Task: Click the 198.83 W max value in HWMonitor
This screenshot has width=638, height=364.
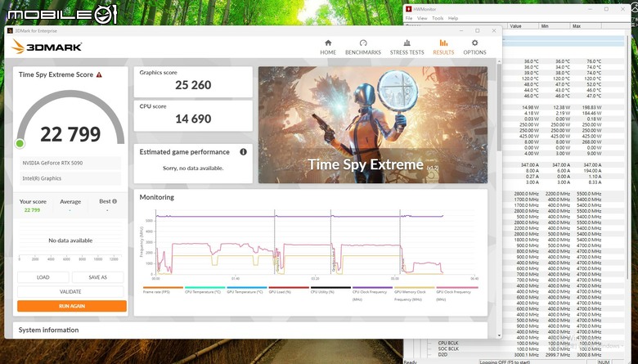Action: [x=592, y=107]
